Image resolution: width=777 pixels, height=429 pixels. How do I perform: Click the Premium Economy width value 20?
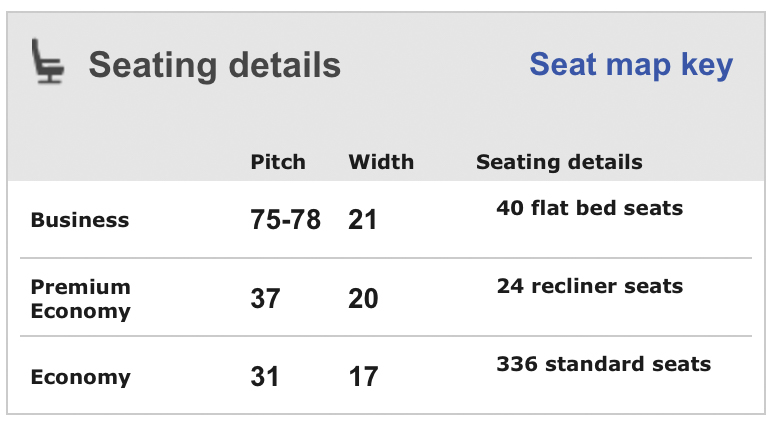click(363, 298)
